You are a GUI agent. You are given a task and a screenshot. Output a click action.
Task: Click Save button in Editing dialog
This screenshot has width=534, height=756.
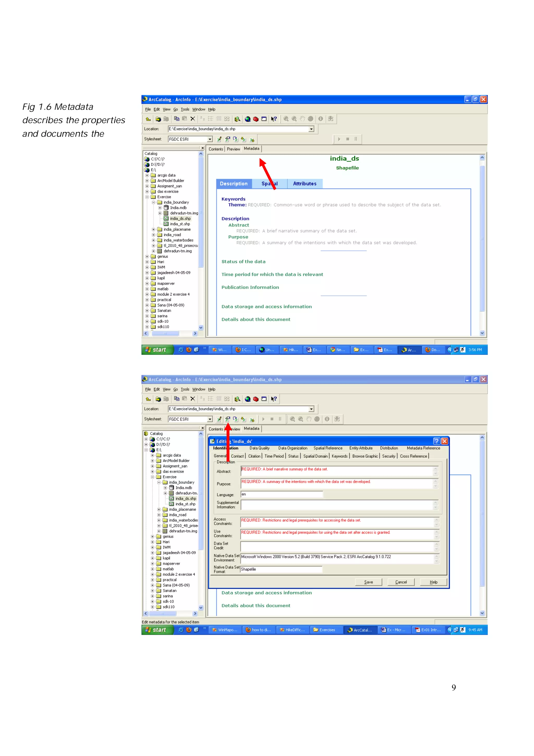[368, 582]
